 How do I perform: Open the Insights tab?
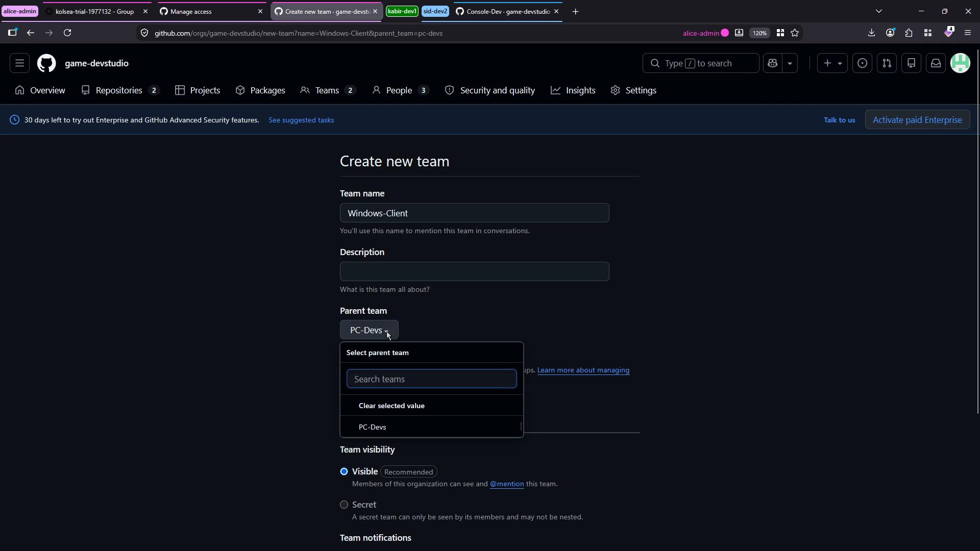pyautogui.click(x=573, y=90)
